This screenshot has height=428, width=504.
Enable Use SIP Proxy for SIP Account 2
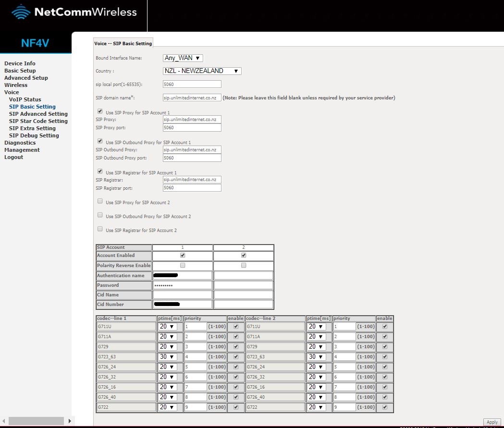100,201
